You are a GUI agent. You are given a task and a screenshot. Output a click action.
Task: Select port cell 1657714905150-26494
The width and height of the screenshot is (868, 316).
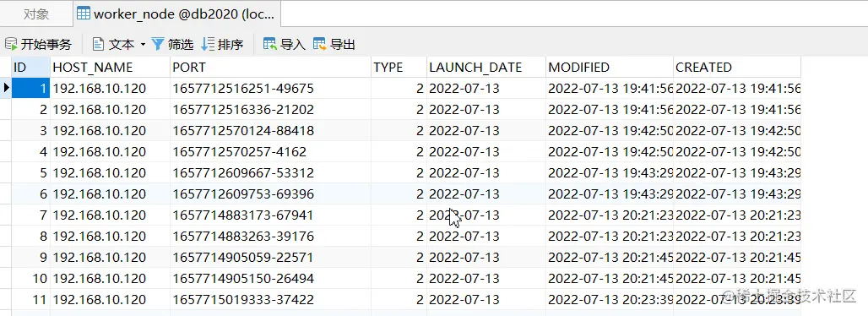(x=271, y=278)
